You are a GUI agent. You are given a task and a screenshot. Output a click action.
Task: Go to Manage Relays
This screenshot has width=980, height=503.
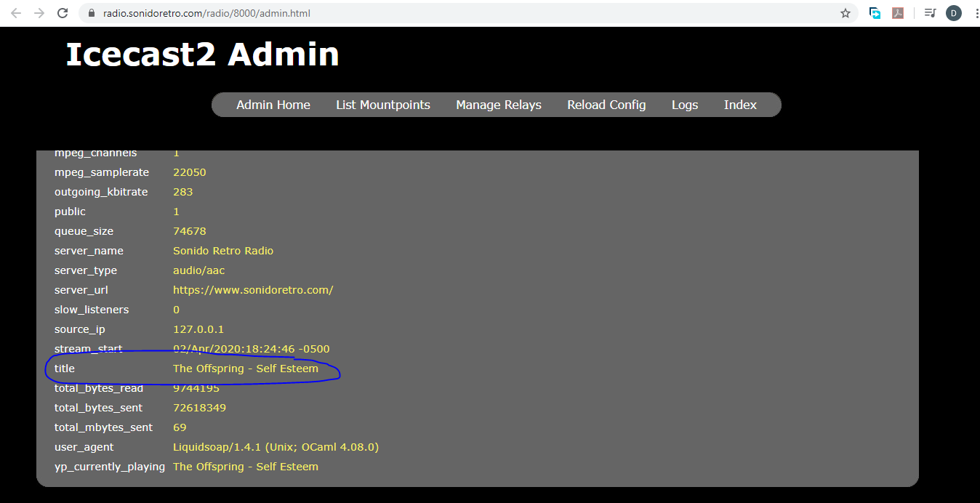pos(498,105)
